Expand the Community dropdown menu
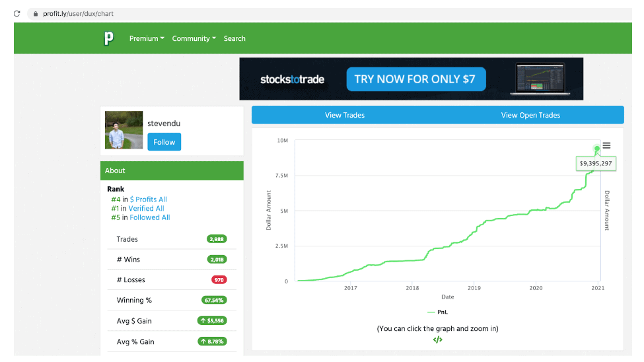644x362 pixels. click(194, 38)
